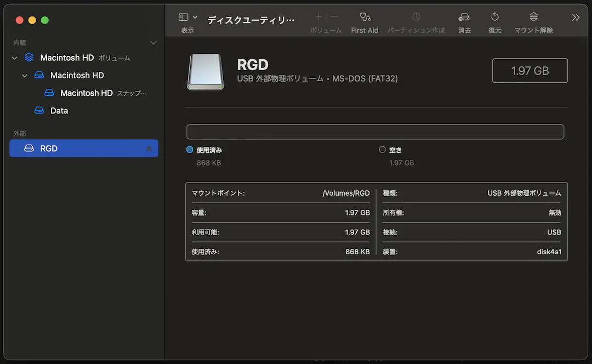The width and height of the screenshot is (592, 364).
Task: Click the Restore (復元) arrow icon
Action: click(x=495, y=16)
